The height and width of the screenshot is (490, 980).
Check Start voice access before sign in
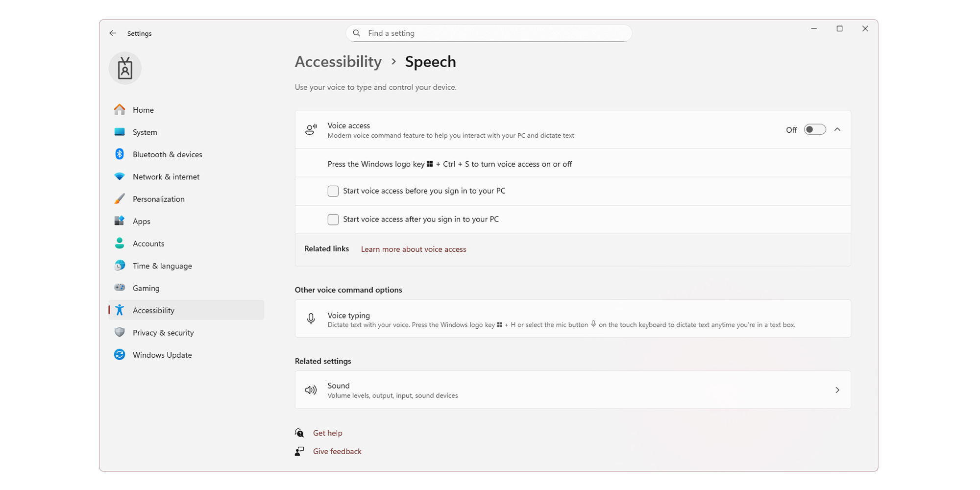point(333,191)
